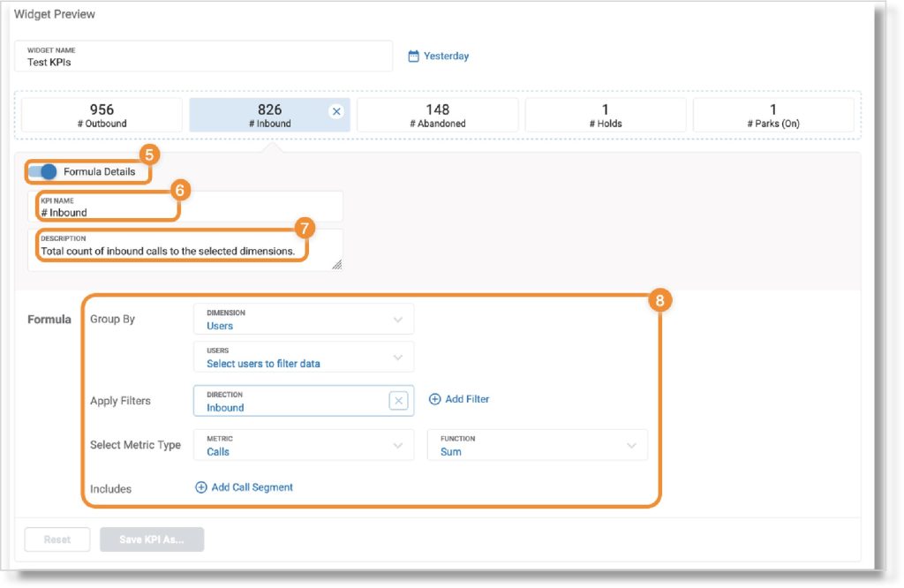Click the Formula section label

(x=49, y=320)
